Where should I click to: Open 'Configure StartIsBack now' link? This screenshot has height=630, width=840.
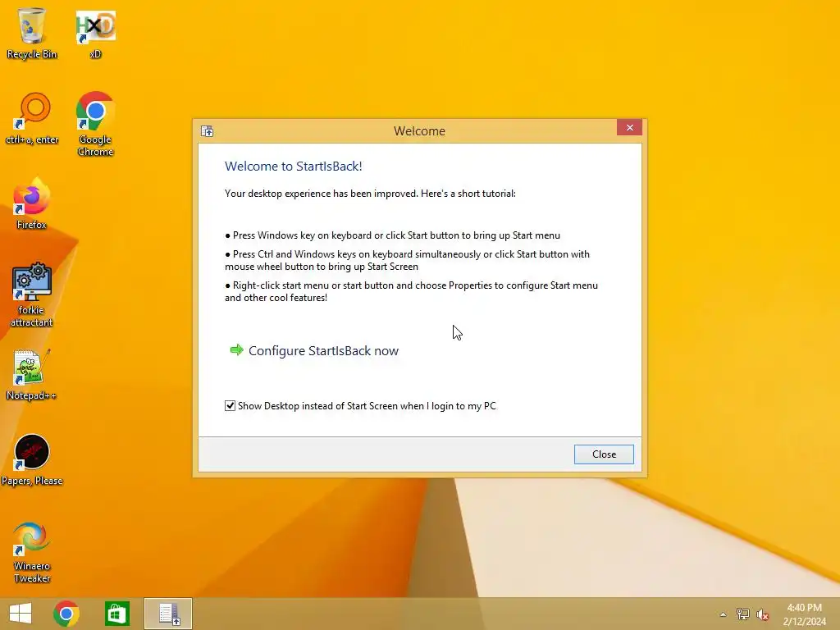click(323, 351)
